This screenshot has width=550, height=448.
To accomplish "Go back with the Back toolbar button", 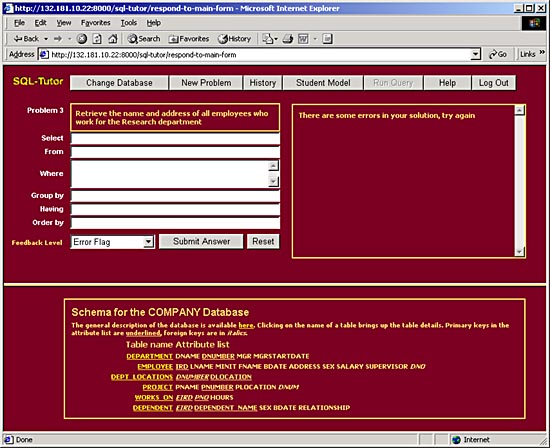I will point(26,39).
